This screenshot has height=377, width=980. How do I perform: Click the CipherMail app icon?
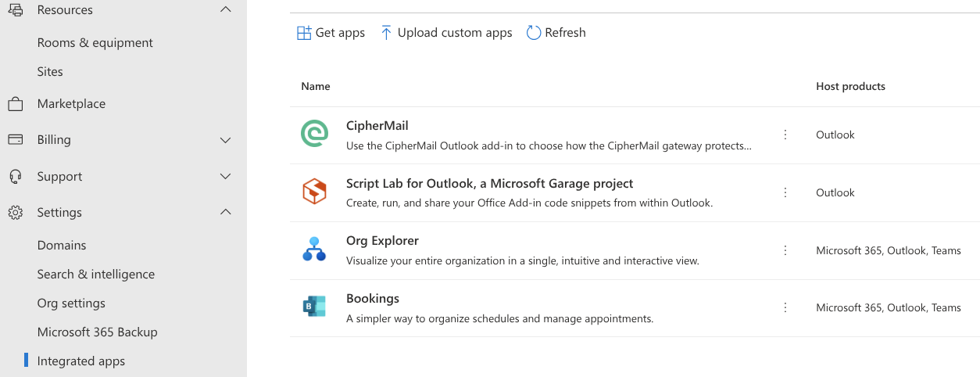pos(314,134)
